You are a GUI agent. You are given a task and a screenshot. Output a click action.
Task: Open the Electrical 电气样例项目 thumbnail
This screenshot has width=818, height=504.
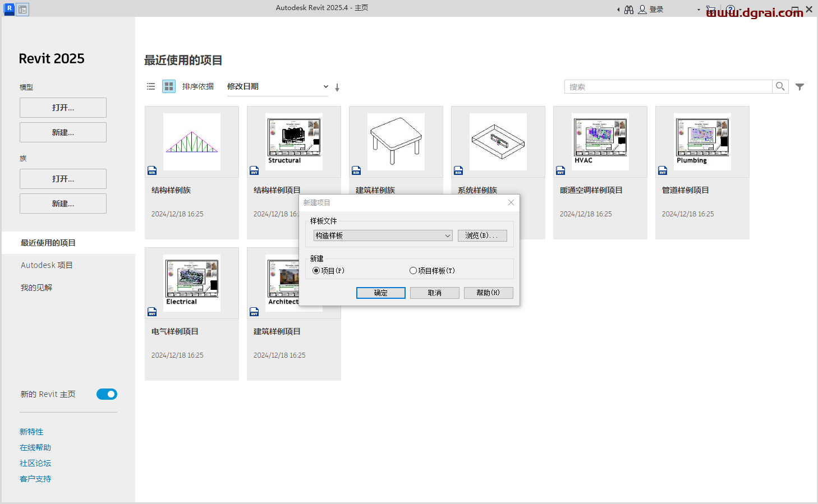[192, 283]
